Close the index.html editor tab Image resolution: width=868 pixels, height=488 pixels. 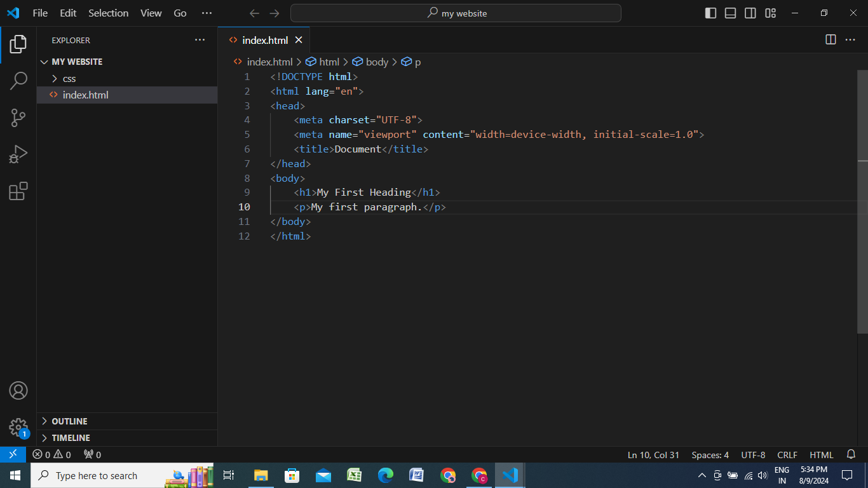pyautogui.click(x=299, y=40)
